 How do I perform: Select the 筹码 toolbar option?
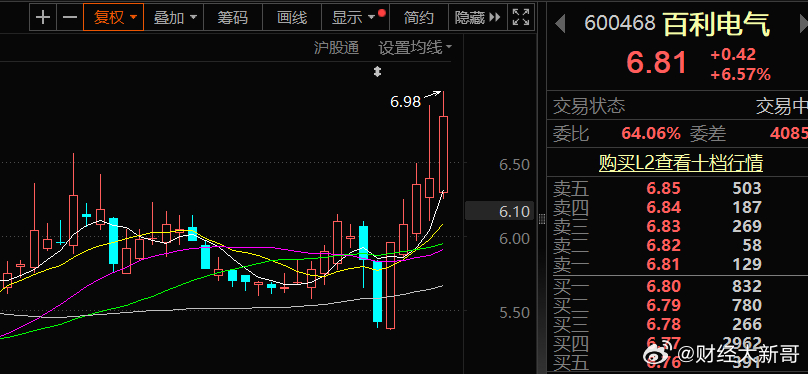click(233, 18)
